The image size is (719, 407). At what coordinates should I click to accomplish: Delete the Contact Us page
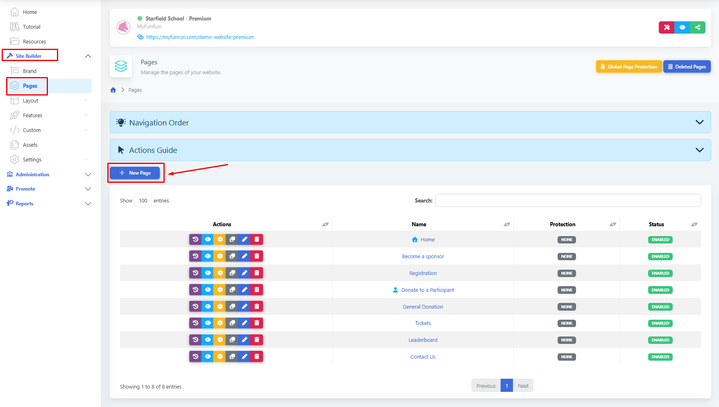tap(257, 357)
